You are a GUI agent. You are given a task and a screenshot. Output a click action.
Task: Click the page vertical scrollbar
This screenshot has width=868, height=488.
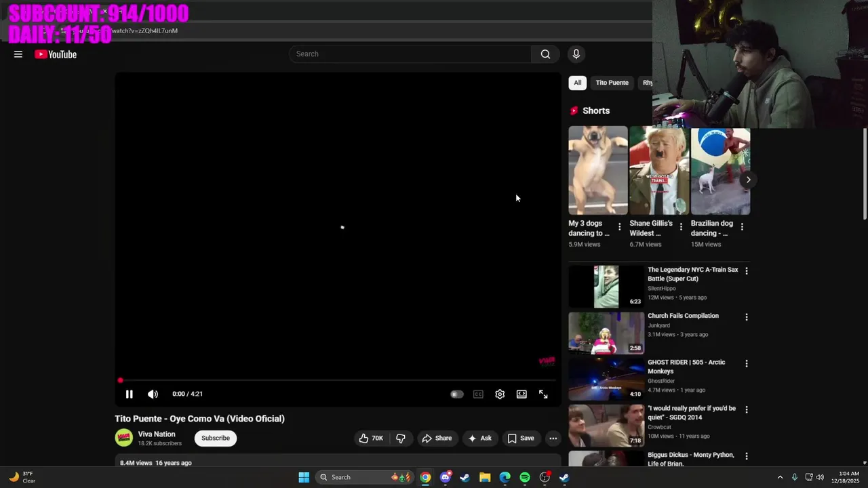pyautogui.click(x=865, y=174)
